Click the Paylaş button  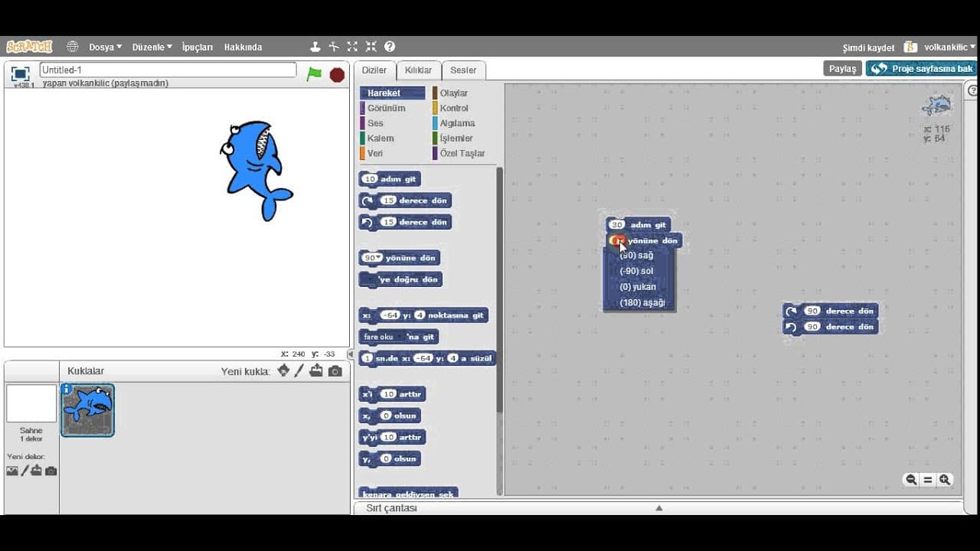[x=842, y=69]
